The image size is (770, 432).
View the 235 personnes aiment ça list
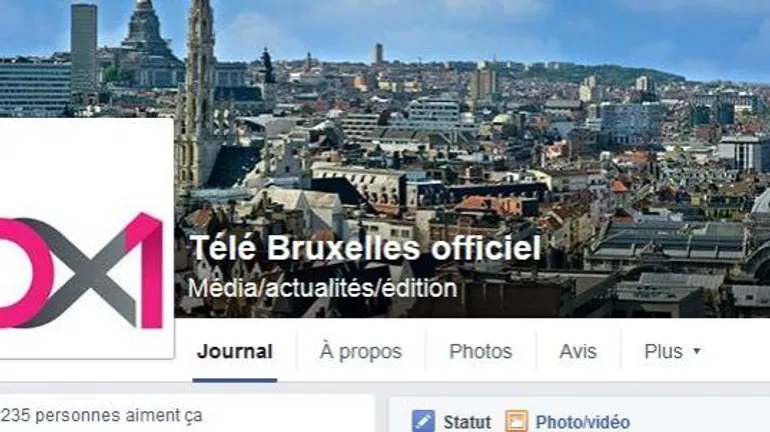click(x=101, y=415)
